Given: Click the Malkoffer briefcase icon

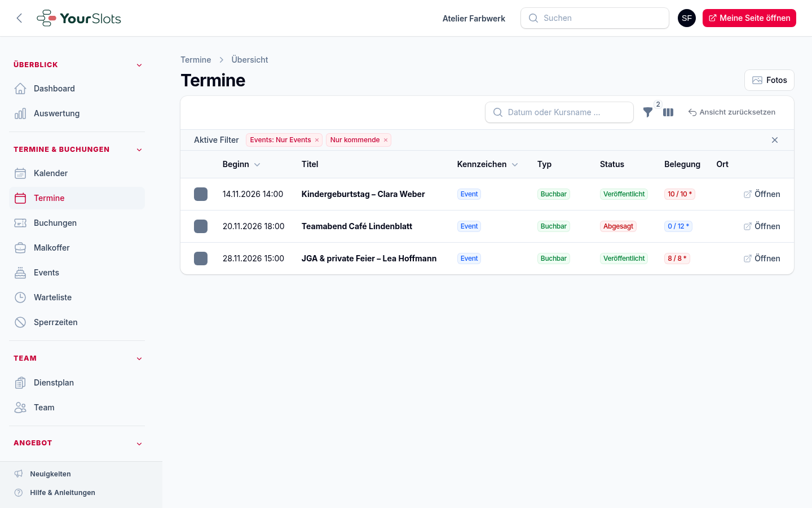Looking at the screenshot, I should pos(20,248).
